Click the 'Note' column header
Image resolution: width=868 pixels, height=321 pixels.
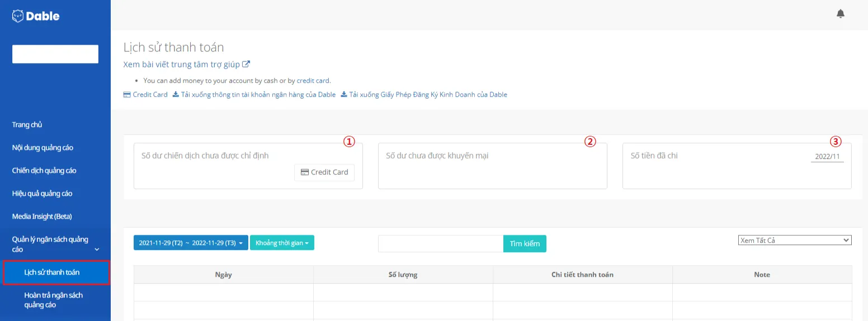(762, 275)
